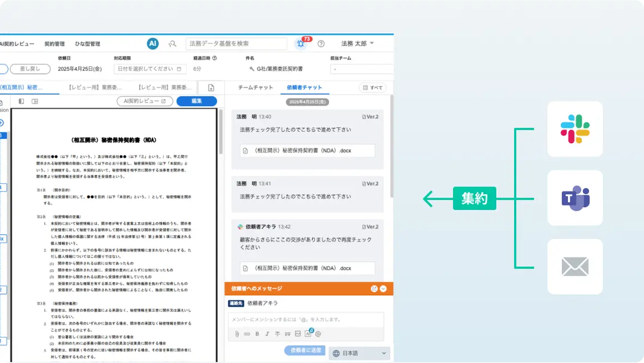Switch to single-pane document view icon
This screenshot has width=644, height=363.
(21, 101)
